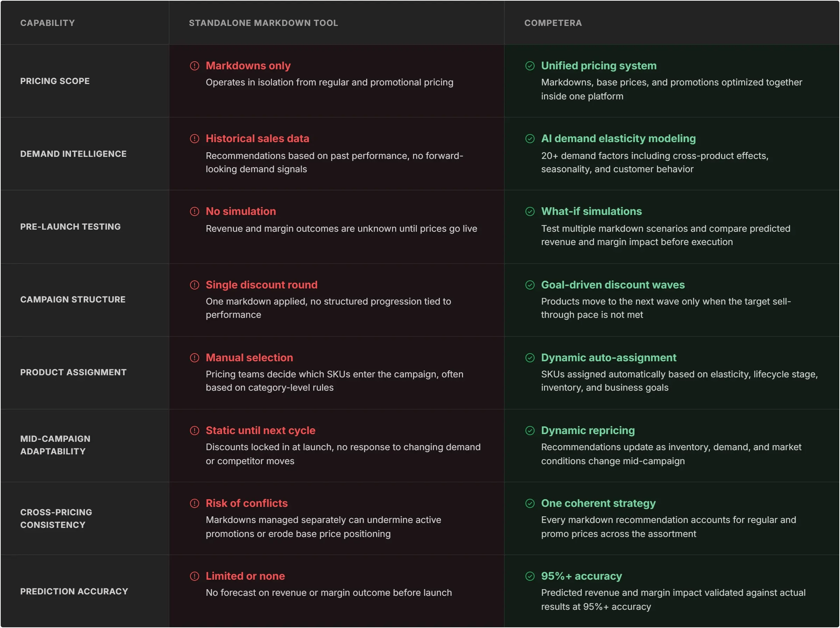
Task: Click warning icon beside Single discount round
Action: pyautogui.click(x=195, y=285)
